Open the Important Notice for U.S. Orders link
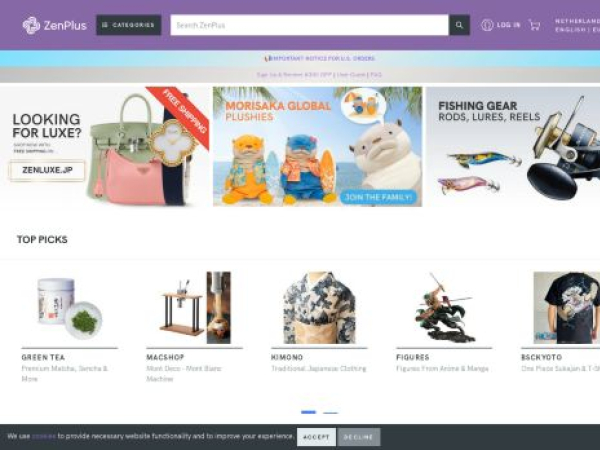Viewport: 600px width, 450px height. tap(320, 59)
